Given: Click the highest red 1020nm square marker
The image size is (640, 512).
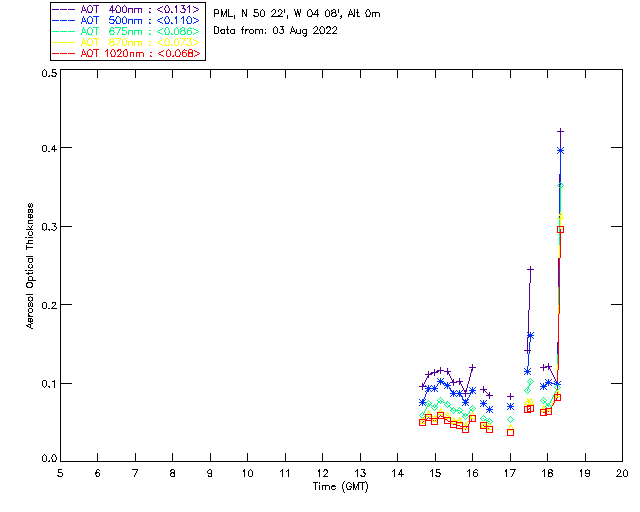Looking at the screenshot, I should [x=560, y=229].
